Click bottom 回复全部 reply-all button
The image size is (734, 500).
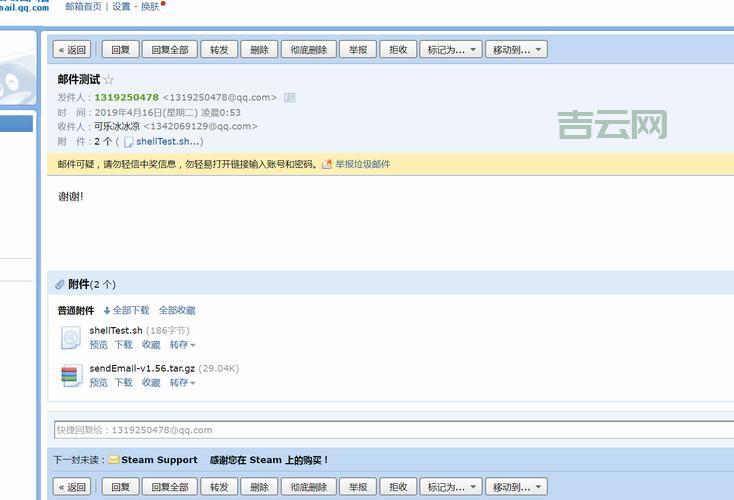(169, 487)
